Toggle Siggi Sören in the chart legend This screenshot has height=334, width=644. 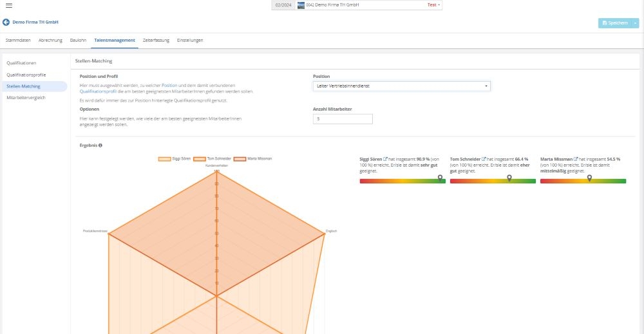(x=175, y=159)
